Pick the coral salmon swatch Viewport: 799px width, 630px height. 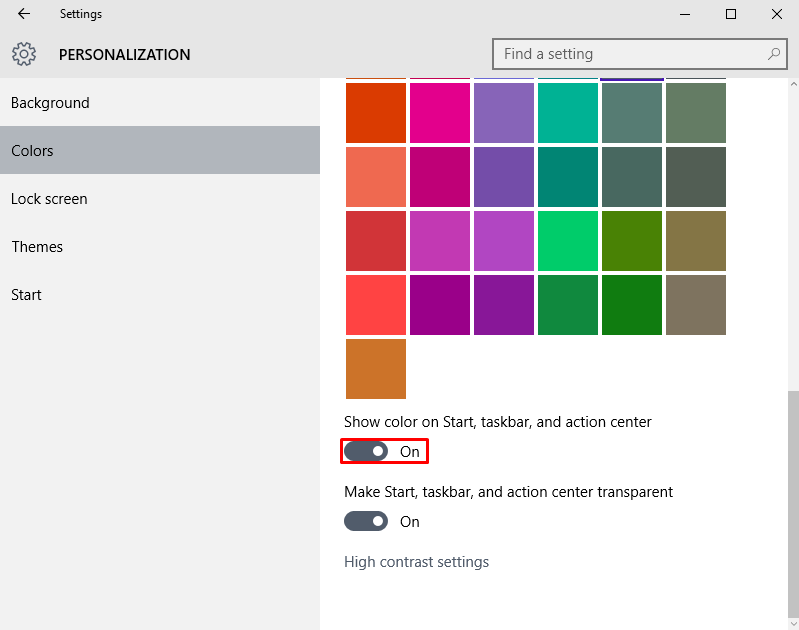click(x=376, y=177)
